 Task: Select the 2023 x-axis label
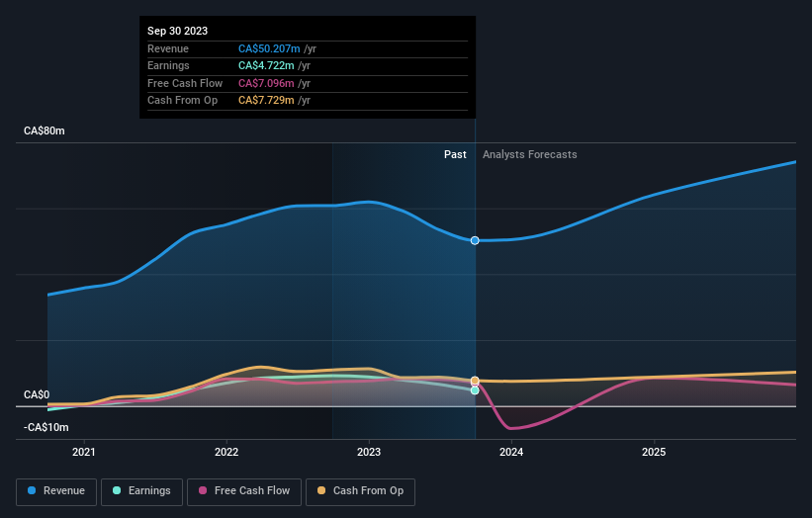click(x=369, y=452)
